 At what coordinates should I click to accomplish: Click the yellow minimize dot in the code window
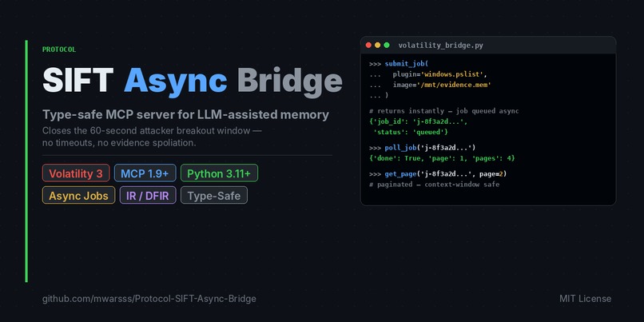click(377, 46)
